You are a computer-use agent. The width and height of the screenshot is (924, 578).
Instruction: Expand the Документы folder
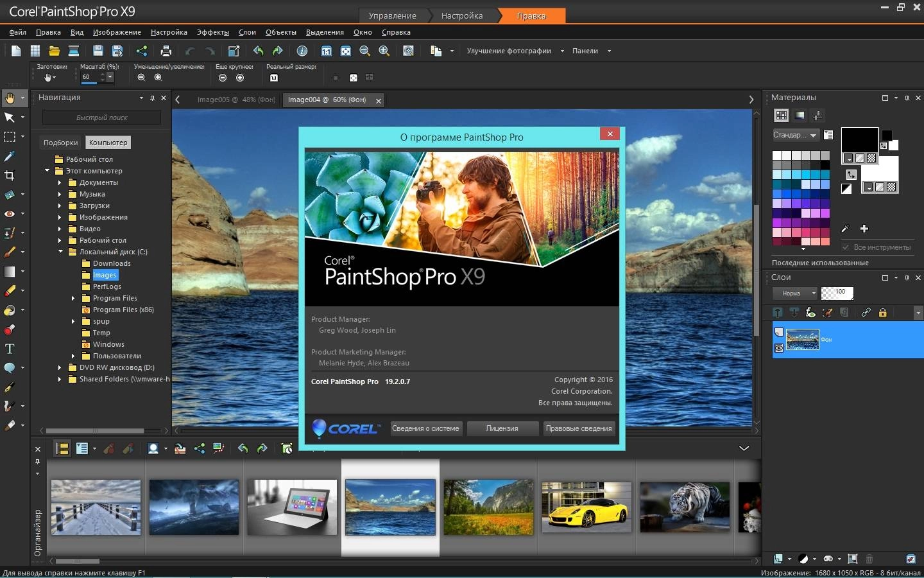(60, 183)
